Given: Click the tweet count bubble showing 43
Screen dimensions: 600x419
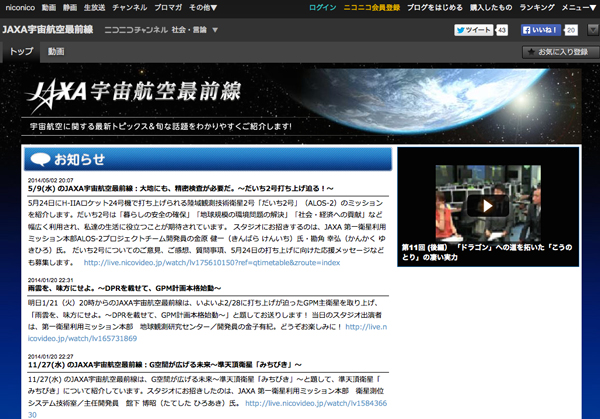Looking at the screenshot, I should click(502, 30).
